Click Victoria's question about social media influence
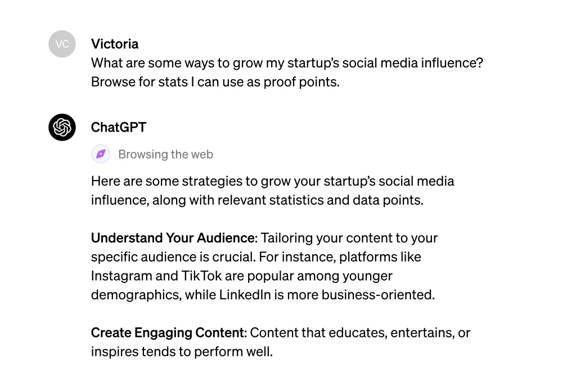Image resolution: width=576 pixels, height=392 pixels. point(287,63)
